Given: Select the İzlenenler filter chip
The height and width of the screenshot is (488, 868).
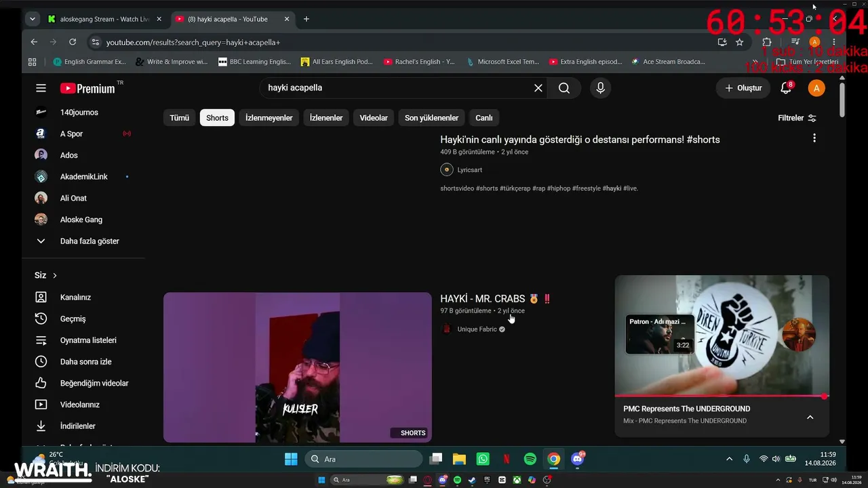Looking at the screenshot, I should (x=326, y=118).
